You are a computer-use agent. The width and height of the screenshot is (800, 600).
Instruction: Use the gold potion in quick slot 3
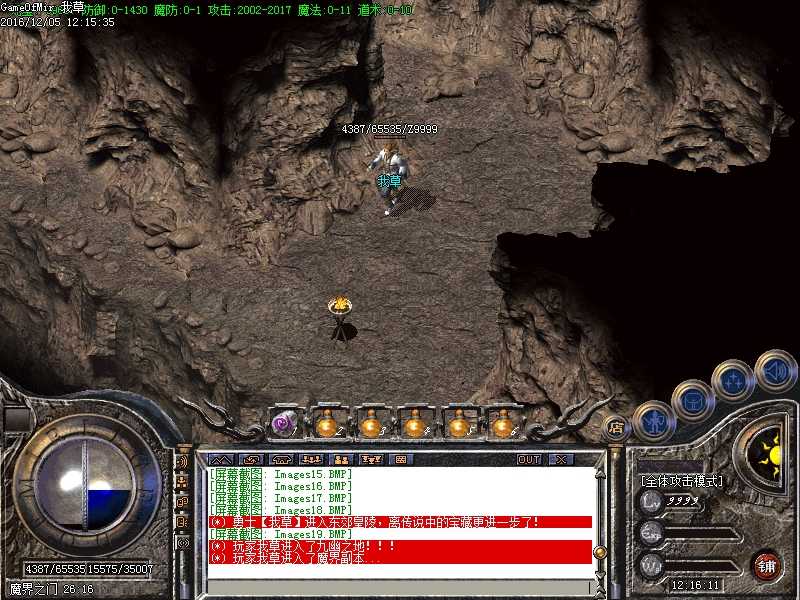[x=371, y=423]
